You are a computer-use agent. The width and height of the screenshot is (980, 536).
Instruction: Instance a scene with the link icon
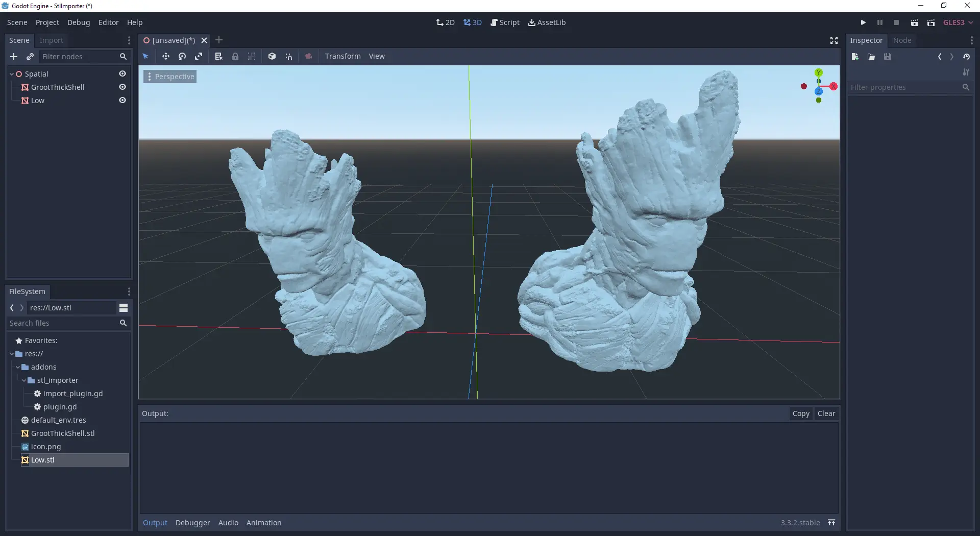(x=30, y=57)
